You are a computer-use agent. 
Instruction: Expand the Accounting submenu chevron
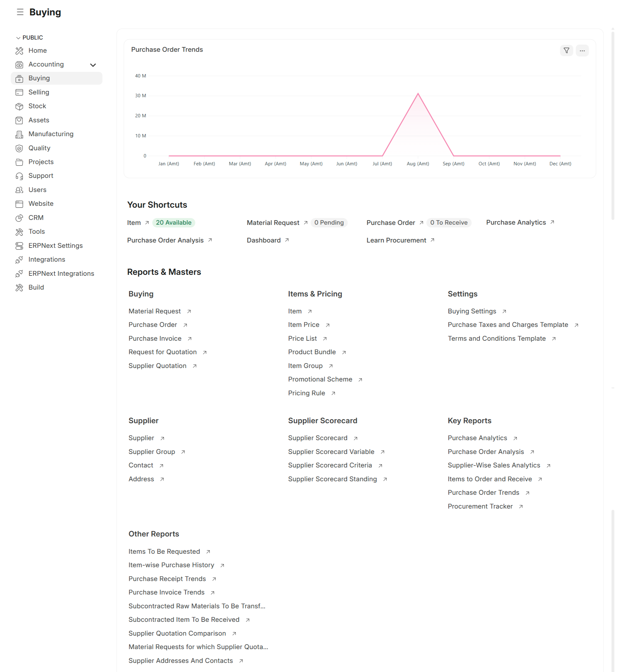tap(93, 65)
